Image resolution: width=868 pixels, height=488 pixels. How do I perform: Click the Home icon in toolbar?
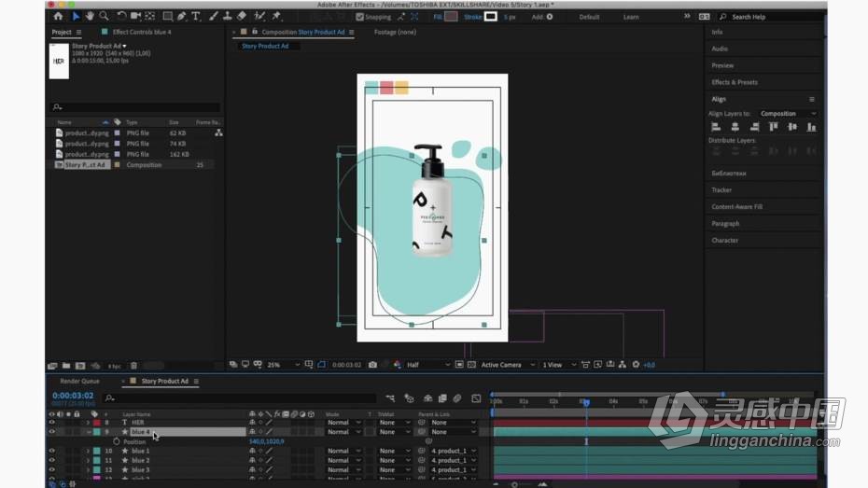(58, 17)
